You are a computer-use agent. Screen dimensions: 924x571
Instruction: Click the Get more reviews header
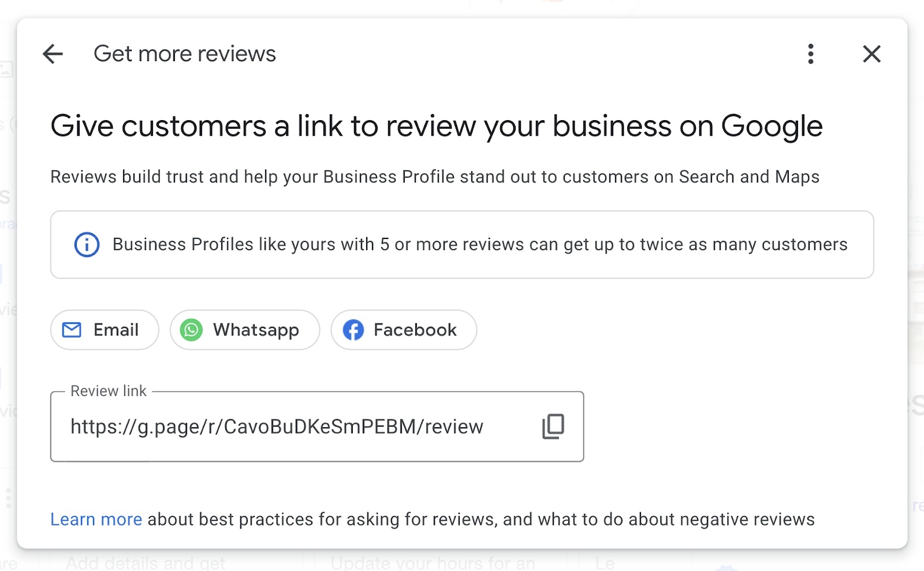pos(185,53)
